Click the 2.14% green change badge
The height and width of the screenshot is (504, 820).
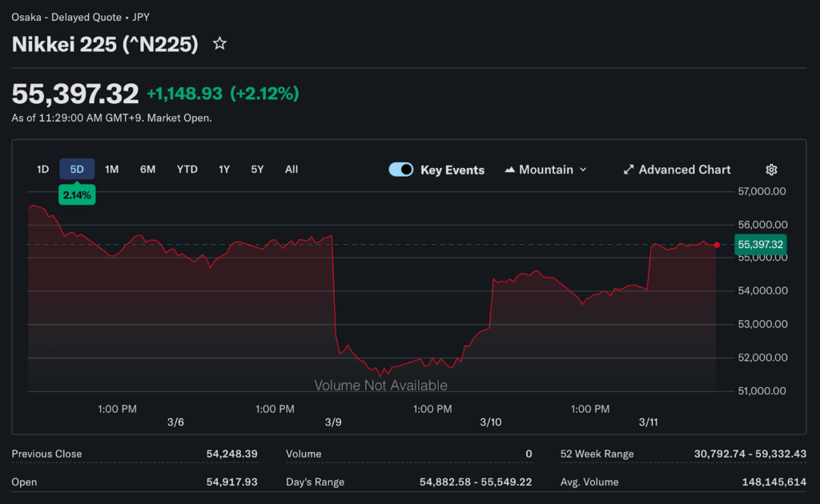point(77,194)
